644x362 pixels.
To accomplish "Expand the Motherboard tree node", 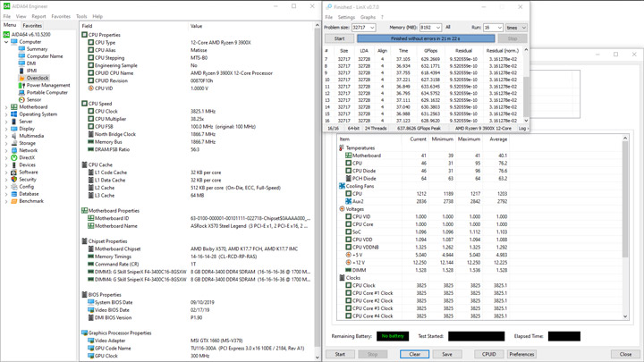I will point(6,107).
